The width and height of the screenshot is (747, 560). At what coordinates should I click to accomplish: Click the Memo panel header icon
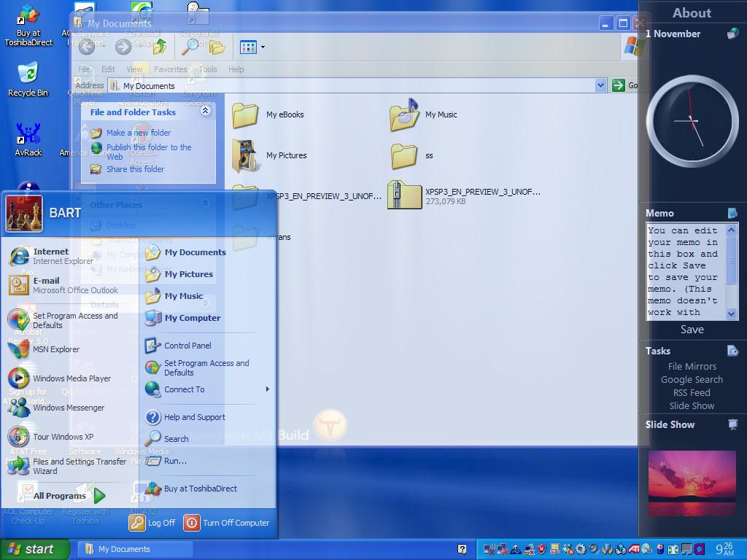(732, 213)
